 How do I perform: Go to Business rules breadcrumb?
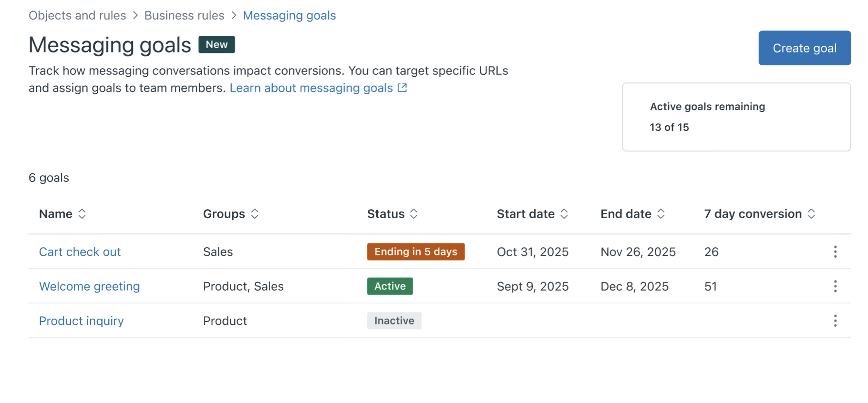coord(184,15)
